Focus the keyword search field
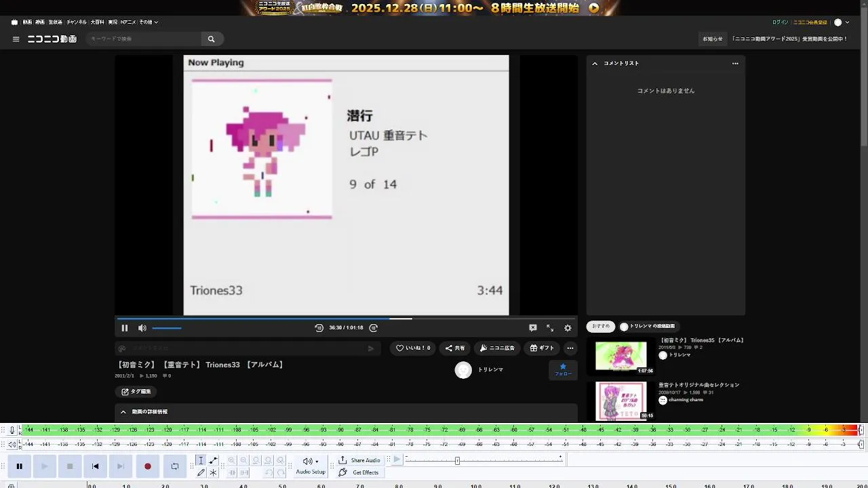868x488 pixels. coord(142,39)
